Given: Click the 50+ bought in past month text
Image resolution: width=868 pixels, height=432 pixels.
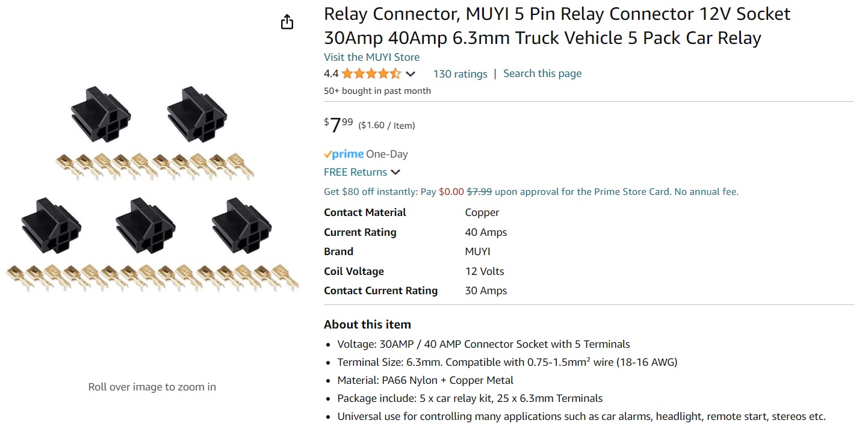Looking at the screenshot, I should point(377,91).
